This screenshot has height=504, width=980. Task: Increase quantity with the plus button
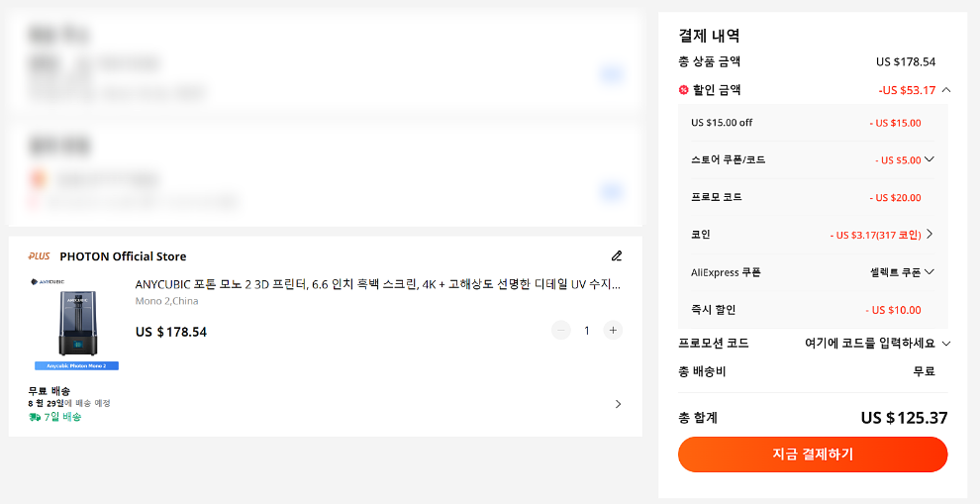pyautogui.click(x=613, y=331)
